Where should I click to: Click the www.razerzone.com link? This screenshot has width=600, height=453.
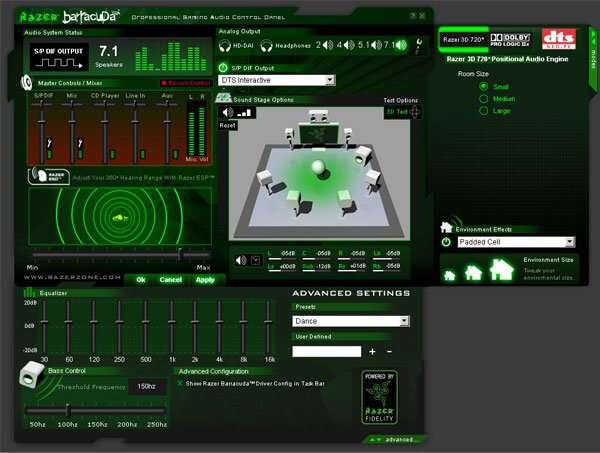pyautogui.click(x=72, y=277)
